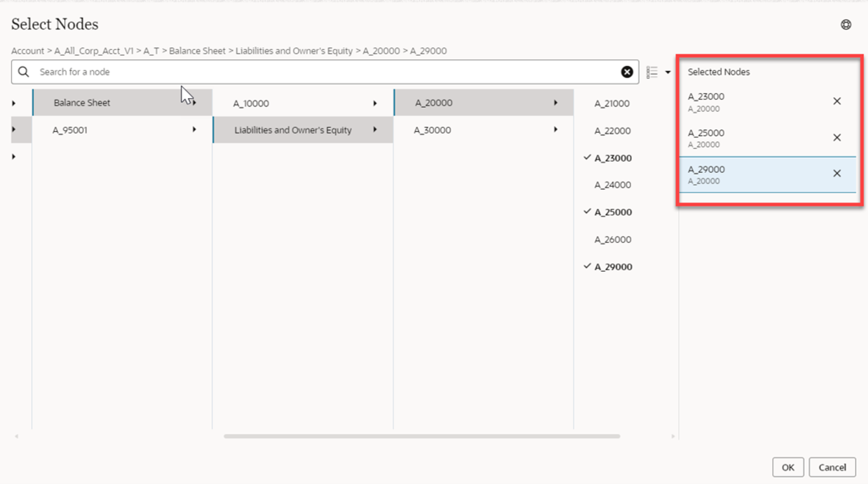Click in the Search for a node field
The height and width of the screenshot is (484, 868).
[325, 72]
